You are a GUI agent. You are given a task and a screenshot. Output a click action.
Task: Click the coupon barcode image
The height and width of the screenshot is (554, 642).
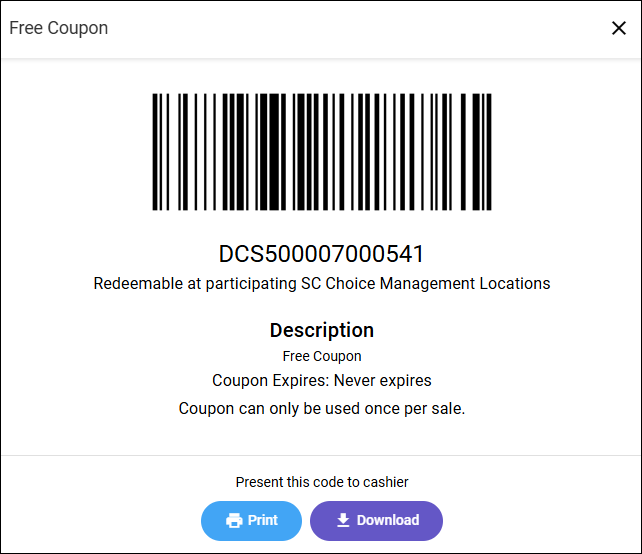(x=321, y=152)
